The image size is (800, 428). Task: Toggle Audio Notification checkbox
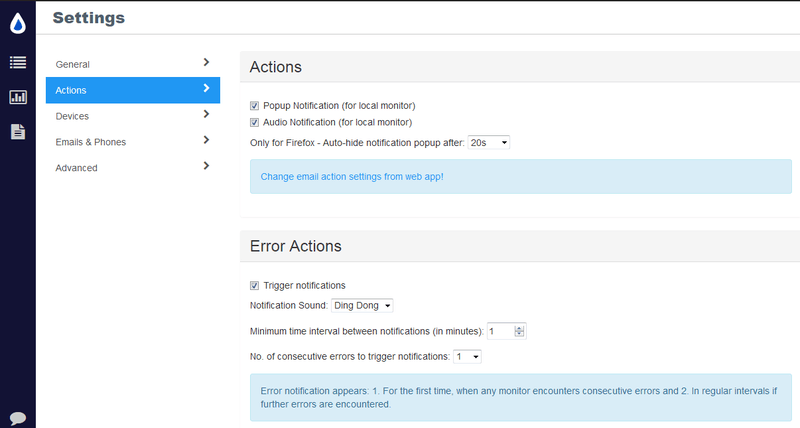(254, 122)
